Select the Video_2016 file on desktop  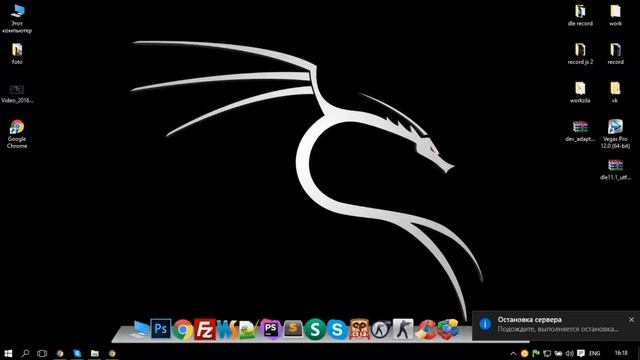(17, 93)
